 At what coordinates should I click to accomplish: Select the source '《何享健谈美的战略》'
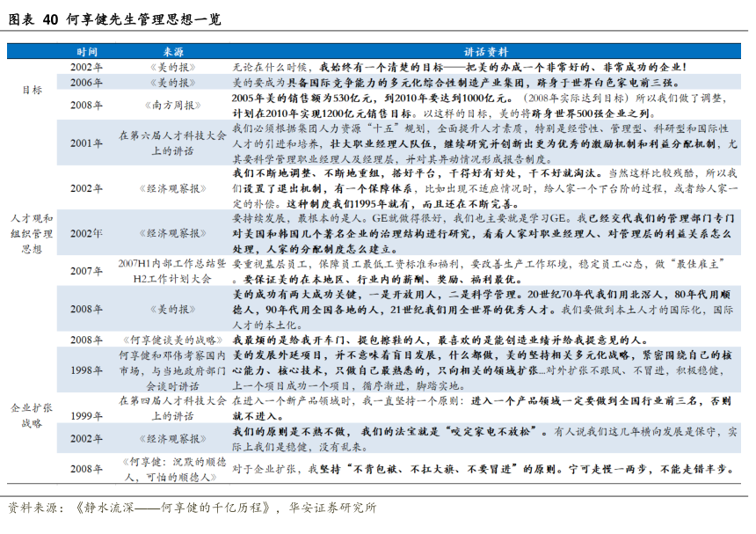tap(172, 340)
